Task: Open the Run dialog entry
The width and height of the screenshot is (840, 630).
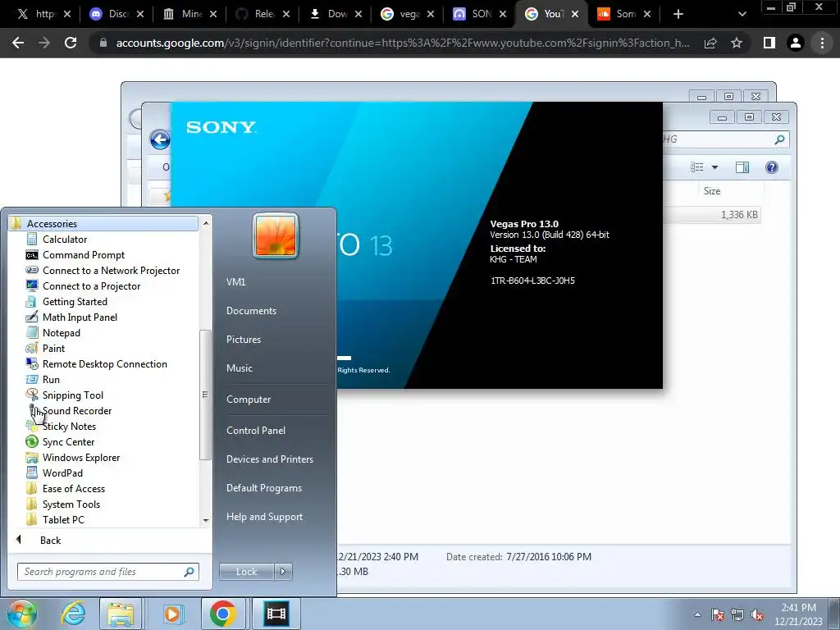Action: tap(51, 379)
